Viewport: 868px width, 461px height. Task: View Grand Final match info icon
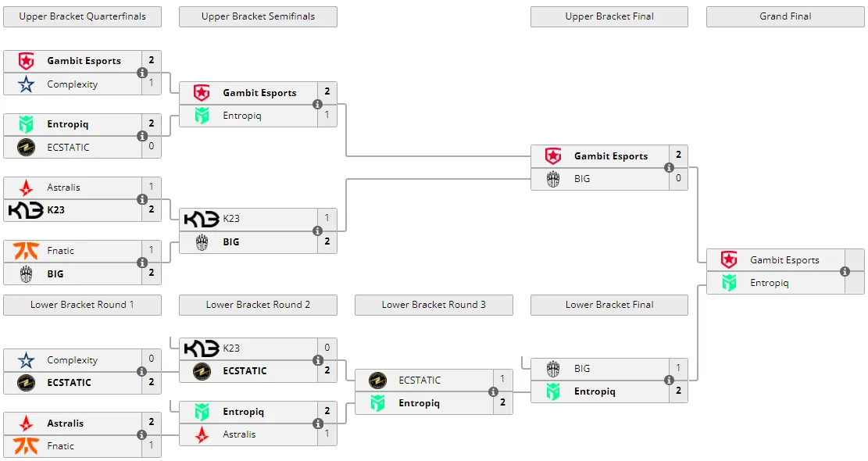point(845,271)
